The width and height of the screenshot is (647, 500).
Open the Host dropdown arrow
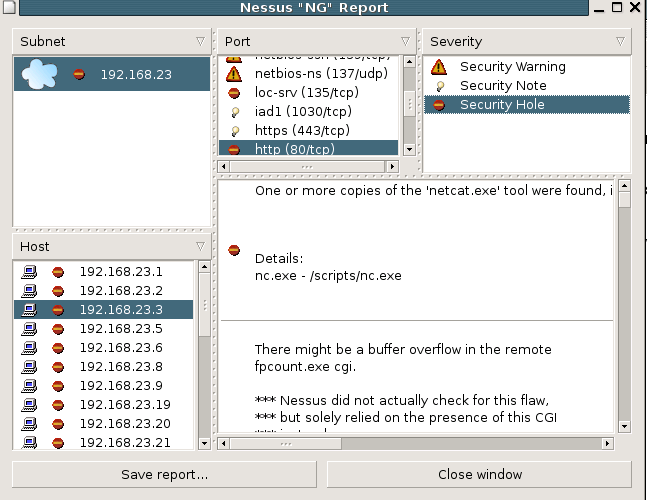coord(201,246)
